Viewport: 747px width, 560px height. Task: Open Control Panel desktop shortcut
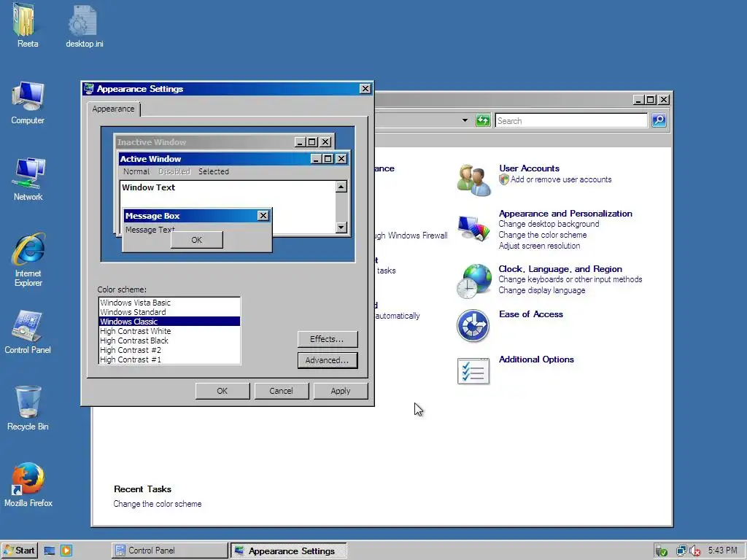coord(27,326)
